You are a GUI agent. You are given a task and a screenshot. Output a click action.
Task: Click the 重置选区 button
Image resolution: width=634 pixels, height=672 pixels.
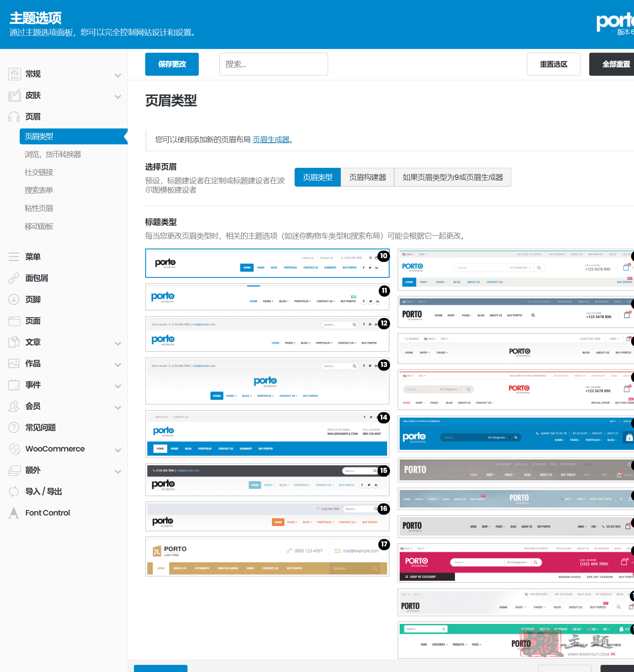point(553,64)
